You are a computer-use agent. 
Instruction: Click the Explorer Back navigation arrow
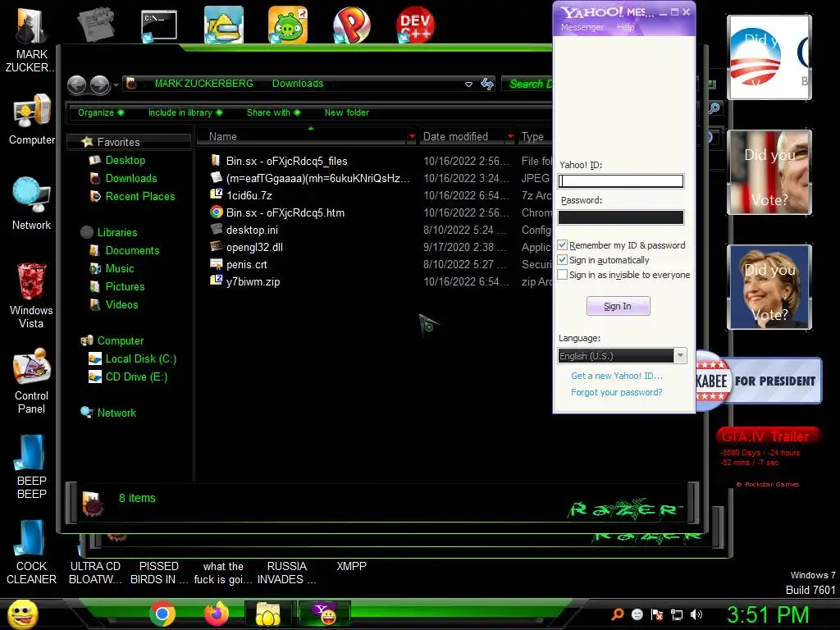(76, 84)
